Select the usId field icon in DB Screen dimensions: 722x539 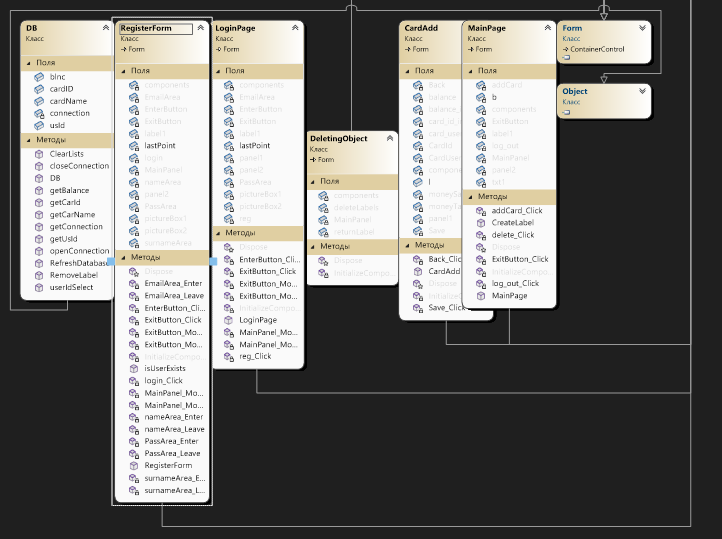click(39, 125)
